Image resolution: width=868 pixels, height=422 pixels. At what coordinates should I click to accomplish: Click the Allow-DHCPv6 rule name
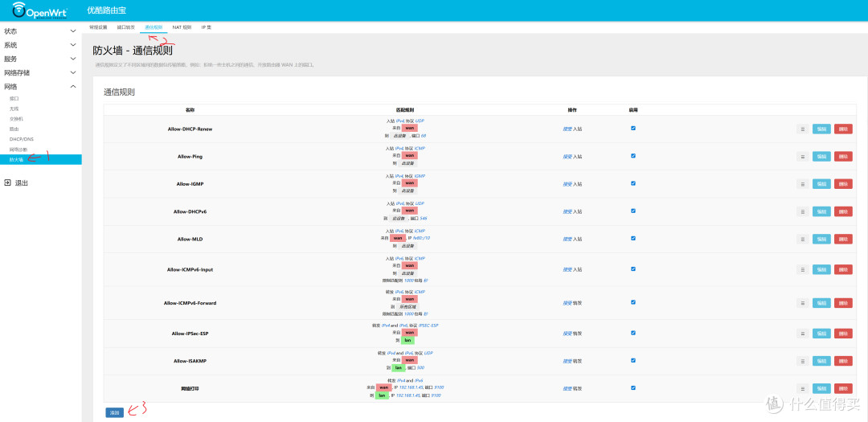tap(190, 211)
